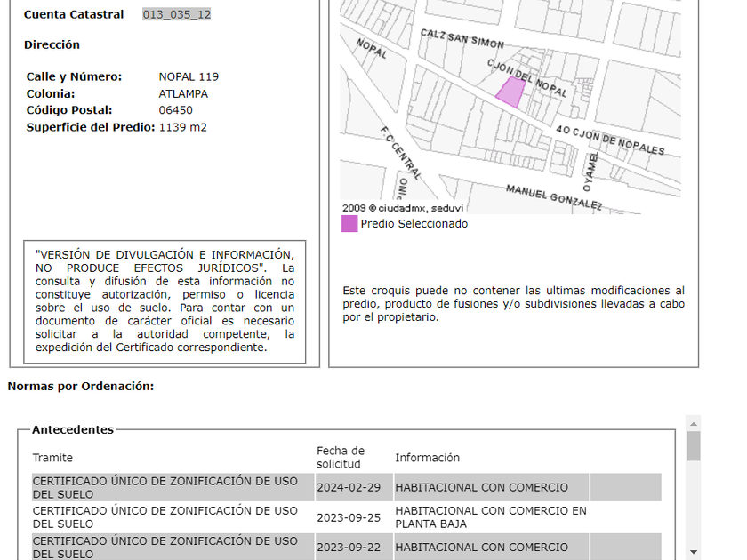This screenshot has width=747, height=560.
Task: Click the Tramite column header
Action: (52, 459)
